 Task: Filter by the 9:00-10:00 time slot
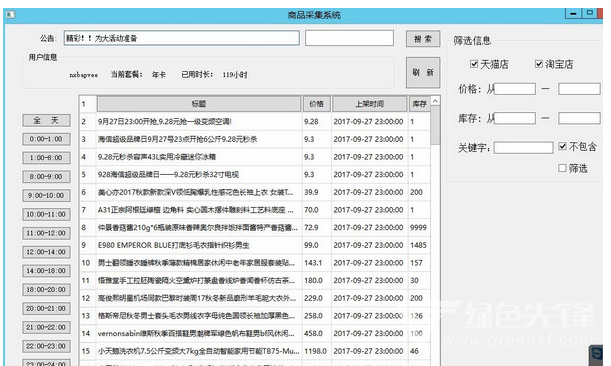tap(46, 195)
